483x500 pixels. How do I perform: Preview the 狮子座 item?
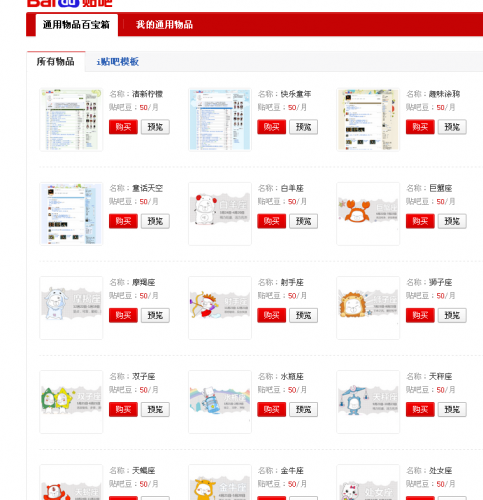[452, 315]
